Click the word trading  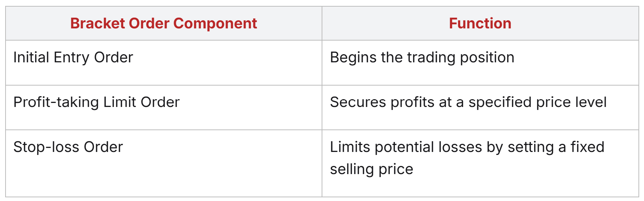tap(431, 58)
